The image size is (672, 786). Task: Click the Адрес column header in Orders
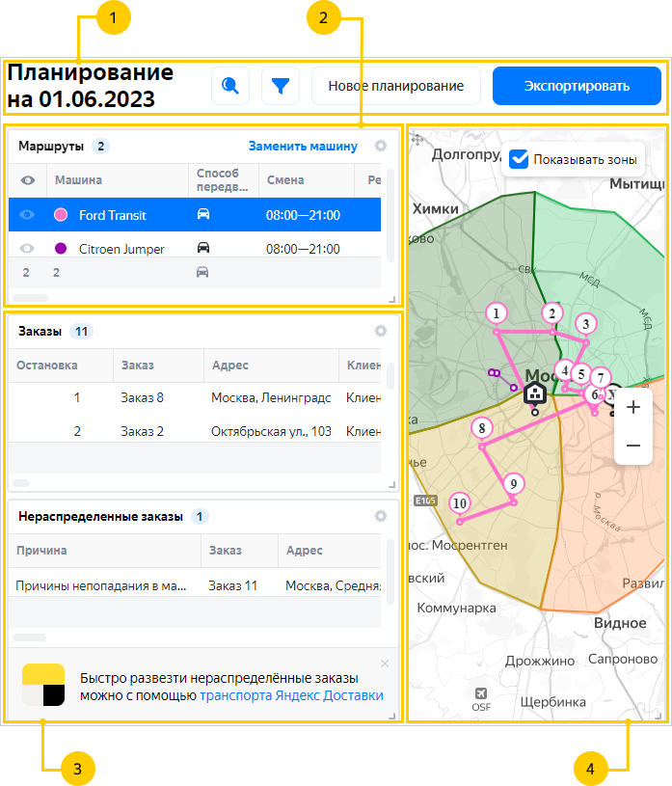tap(231, 366)
